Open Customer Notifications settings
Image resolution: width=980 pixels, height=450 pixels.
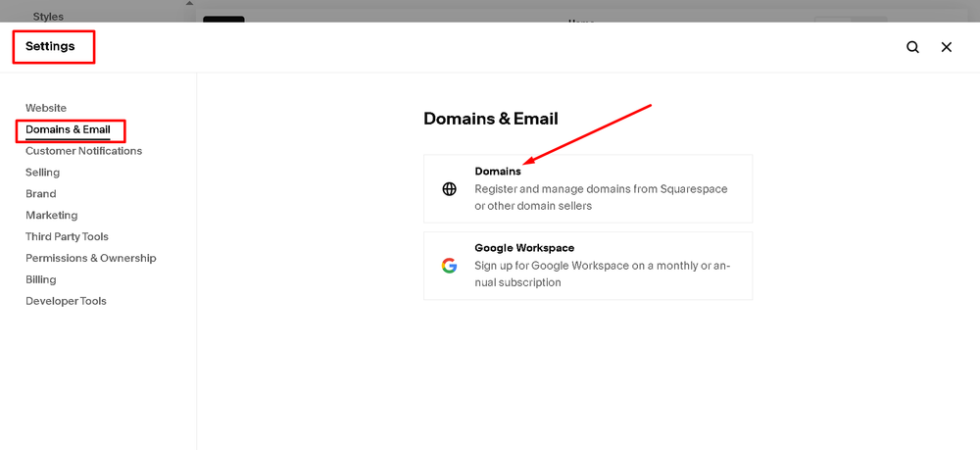tap(83, 151)
